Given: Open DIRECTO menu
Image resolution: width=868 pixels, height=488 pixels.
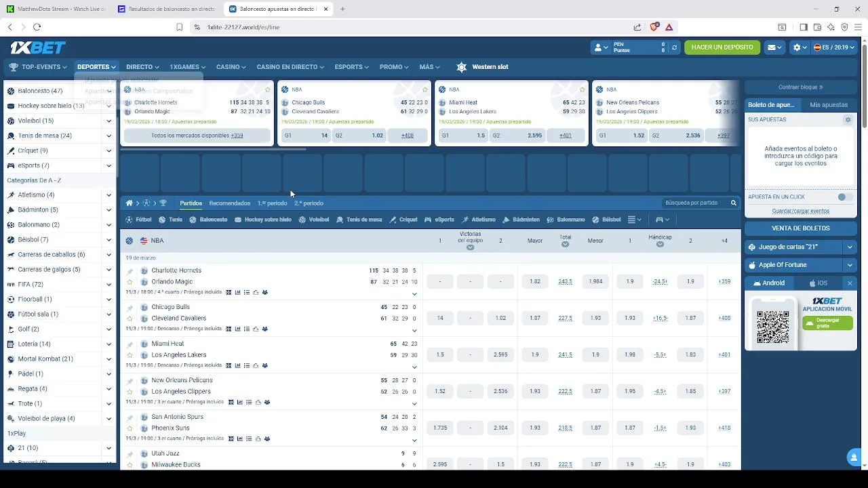Looking at the screenshot, I should pos(142,67).
